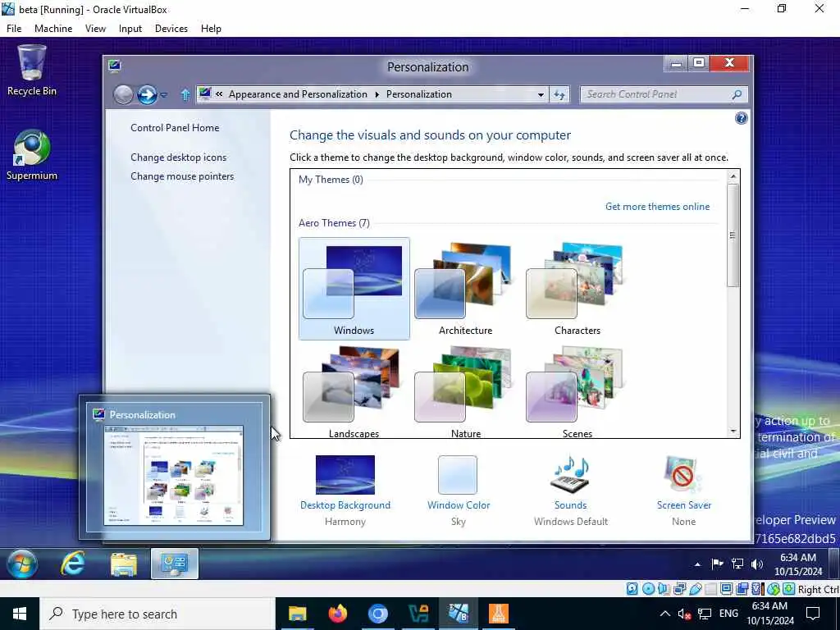The width and height of the screenshot is (840, 630).
Task: Show hidden icons in guest tray
Action: click(697, 564)
